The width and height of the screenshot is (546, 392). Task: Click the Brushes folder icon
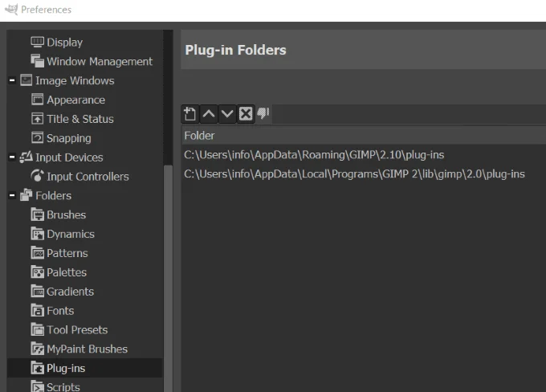[x=37, y=214]
